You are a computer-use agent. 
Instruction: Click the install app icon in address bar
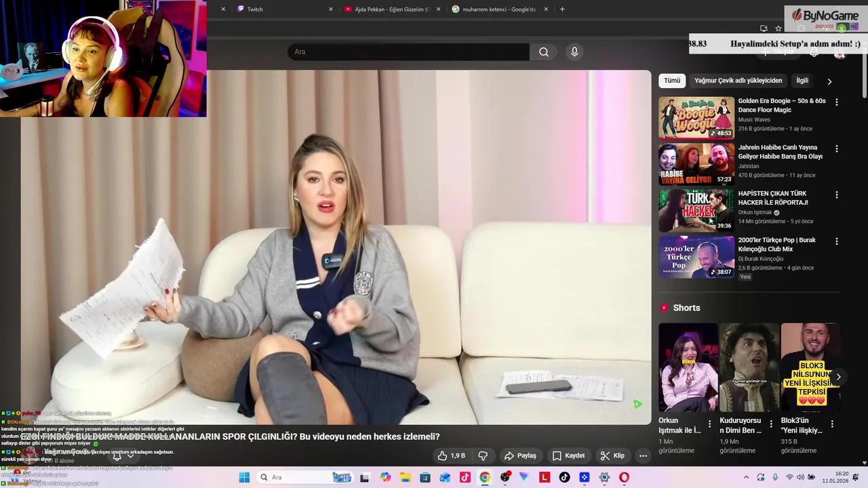[x=764, y=28]
